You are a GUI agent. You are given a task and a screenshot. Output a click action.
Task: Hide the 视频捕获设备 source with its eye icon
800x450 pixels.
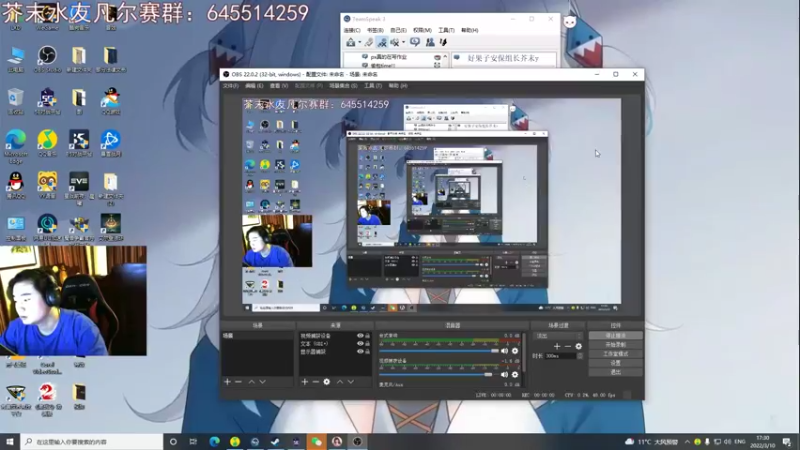(360, 336)
